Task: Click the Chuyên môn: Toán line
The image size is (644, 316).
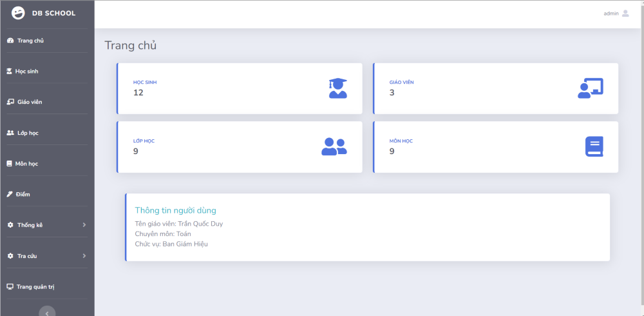Action: pyautogui.click(x=163, y=233)
